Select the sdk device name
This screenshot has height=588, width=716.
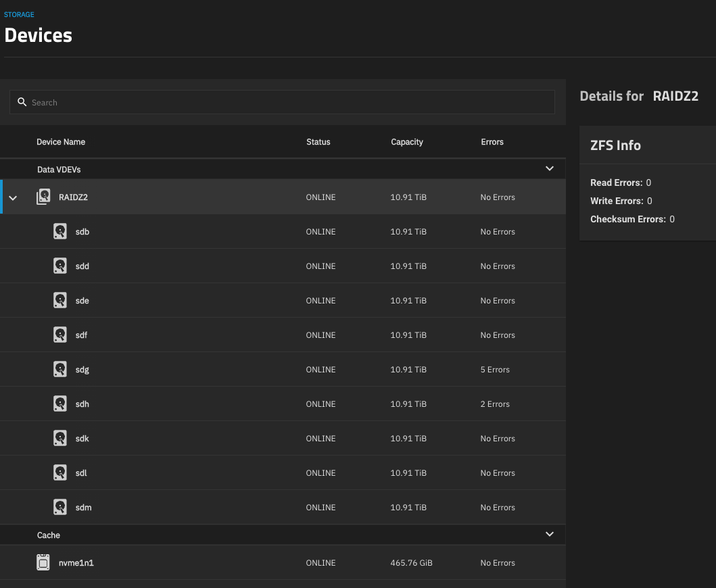click(82, 438)
